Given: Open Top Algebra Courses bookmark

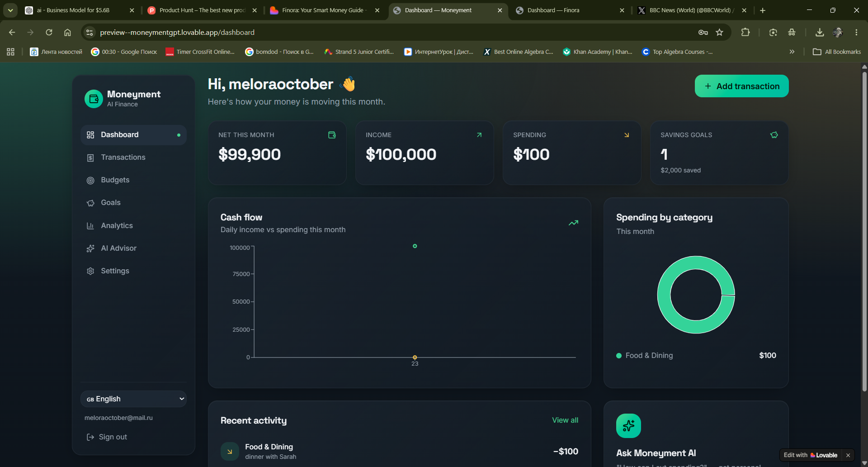Looking at the screenshot, I should [x=677, y=52].
